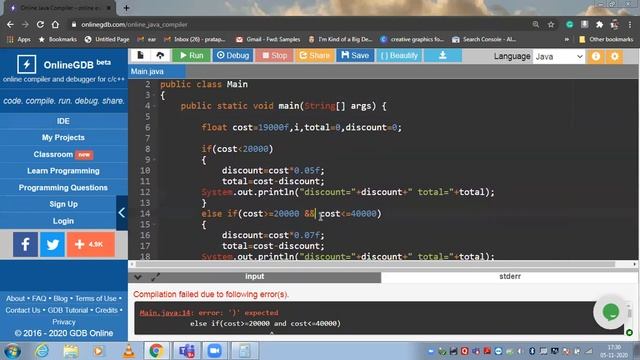The width and height of the screenshot is (640, 360).
Task: Open the Apps bookmarks shortcut
Action: pos(19,39)
